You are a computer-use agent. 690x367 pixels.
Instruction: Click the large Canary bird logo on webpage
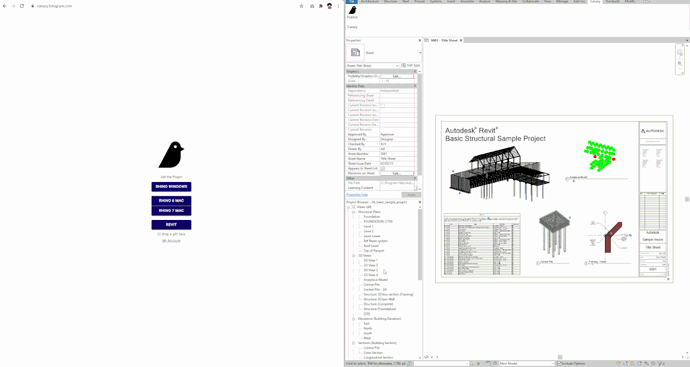click(171, 154)
